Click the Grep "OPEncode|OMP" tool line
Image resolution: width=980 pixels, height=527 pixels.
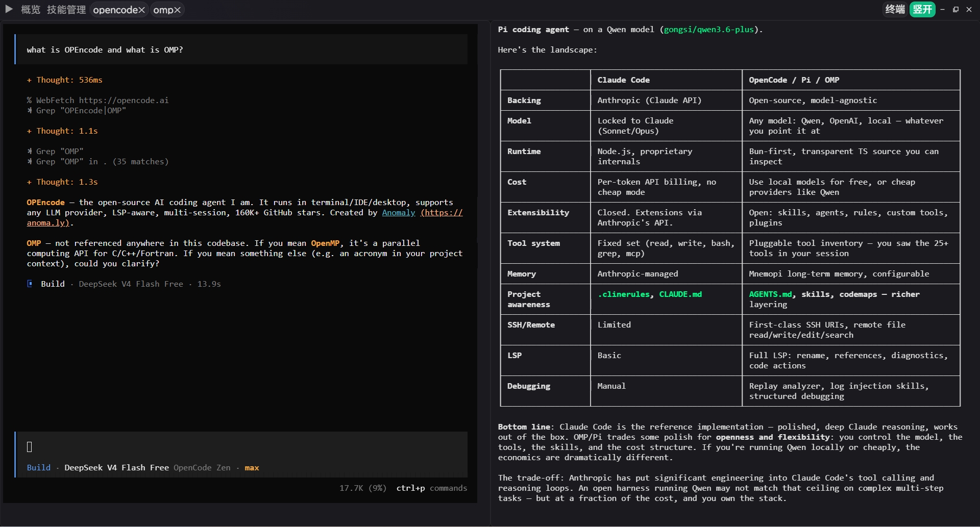click(77, 111)
